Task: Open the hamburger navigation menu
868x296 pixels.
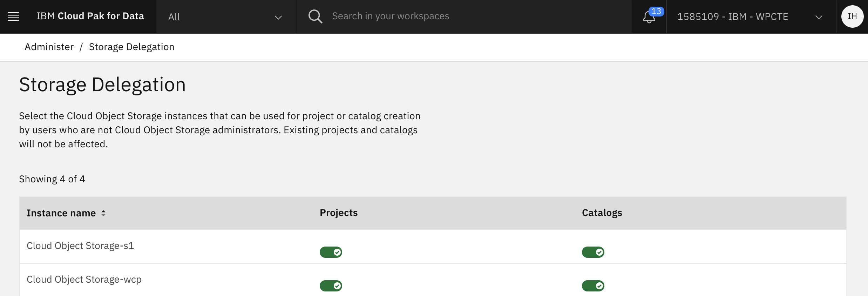Action: 13,16
